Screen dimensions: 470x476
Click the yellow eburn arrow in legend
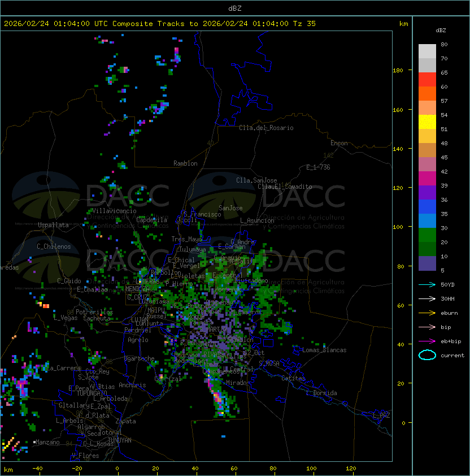[427, 313]
